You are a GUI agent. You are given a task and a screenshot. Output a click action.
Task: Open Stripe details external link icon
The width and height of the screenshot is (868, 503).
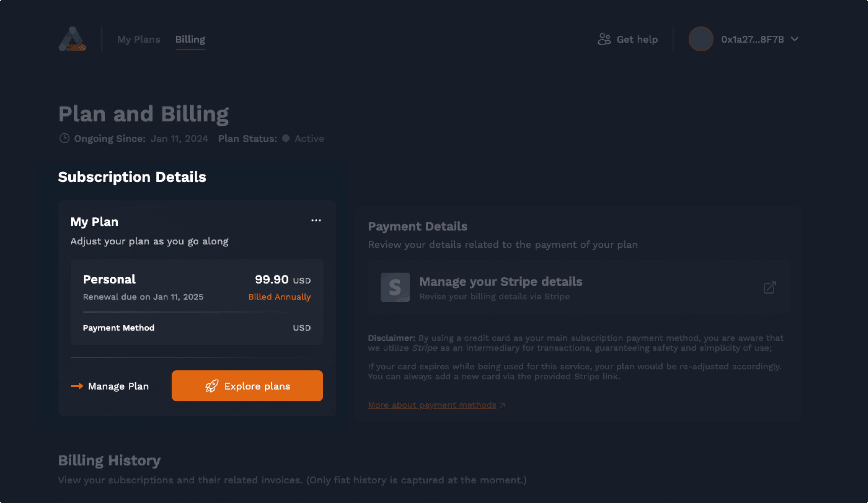tap(770, 288)
